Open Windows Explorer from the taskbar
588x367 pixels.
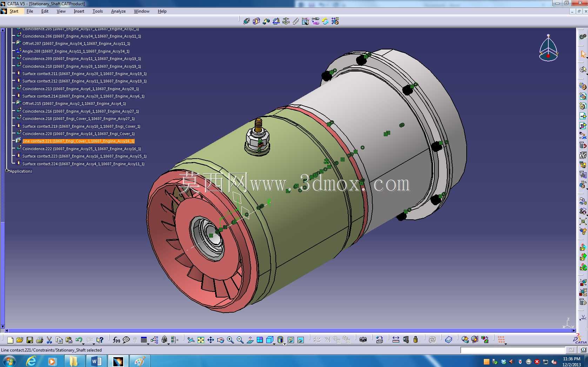click(74, 361)
